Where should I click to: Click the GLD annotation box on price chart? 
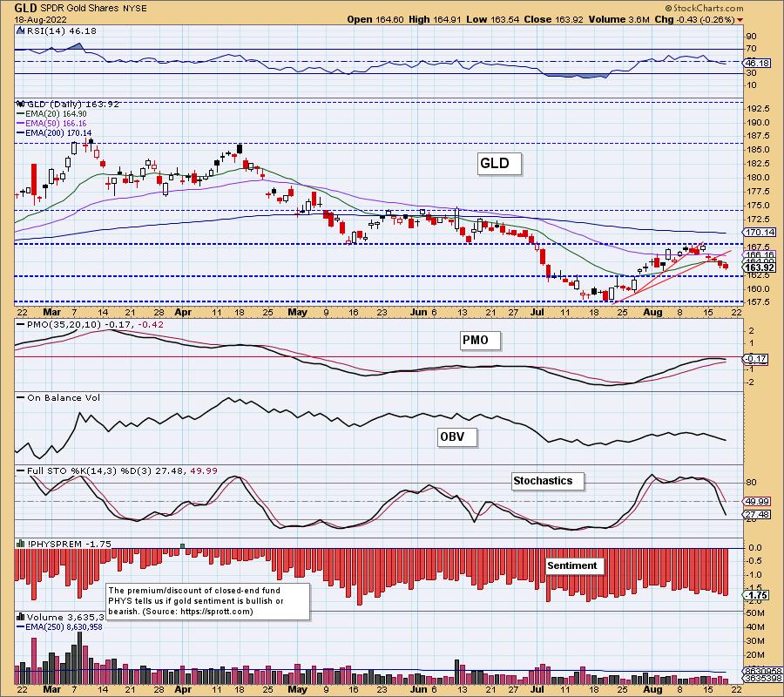click(x=499, y=164)
